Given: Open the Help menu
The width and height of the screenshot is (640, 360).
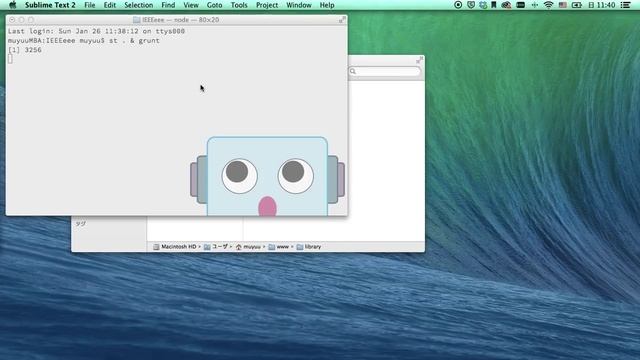Looking at the screenshot, I should (x=327, y=5).
